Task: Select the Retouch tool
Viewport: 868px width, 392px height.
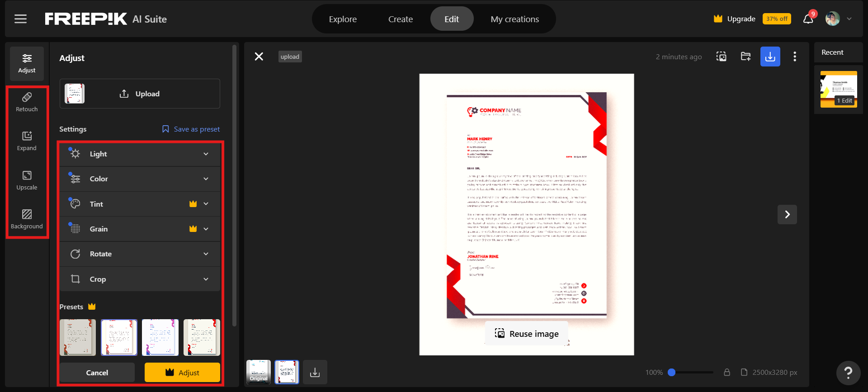Action: click(27, 102)
